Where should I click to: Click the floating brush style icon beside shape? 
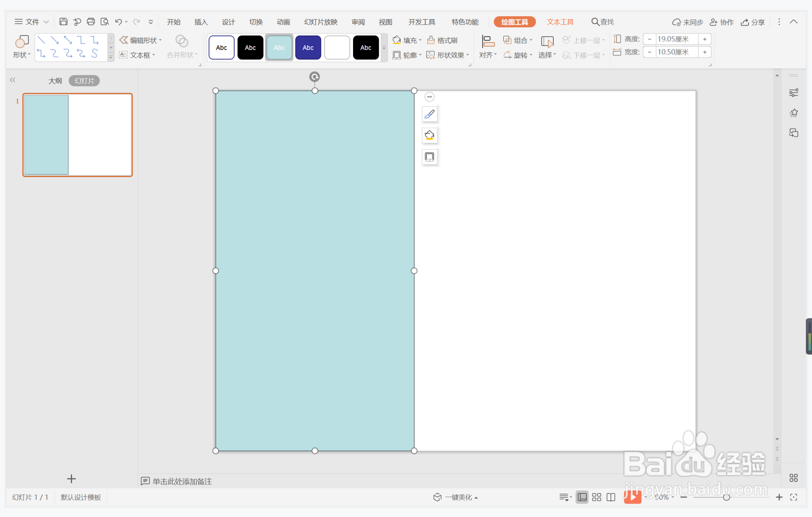tap(429, 114)
